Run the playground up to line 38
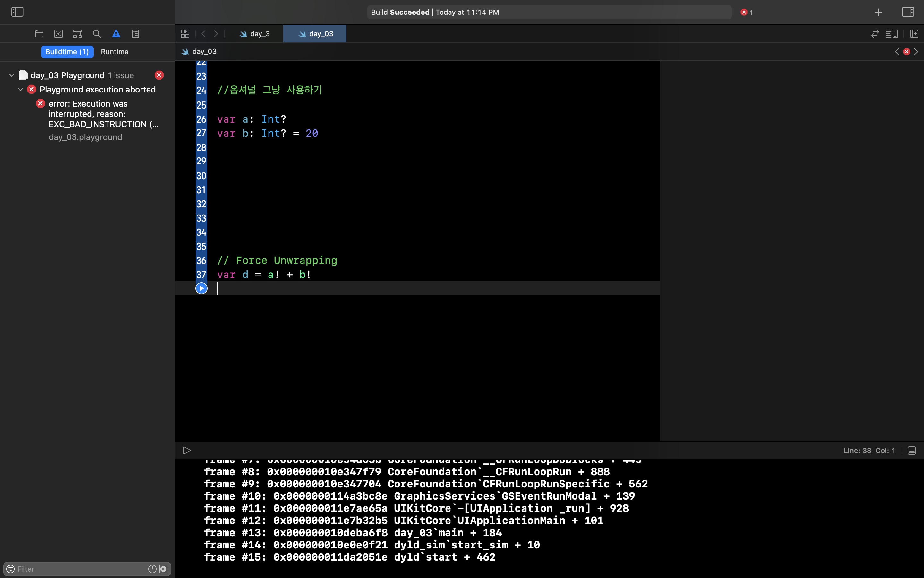 pyautogui.click(x=201, y=288)
